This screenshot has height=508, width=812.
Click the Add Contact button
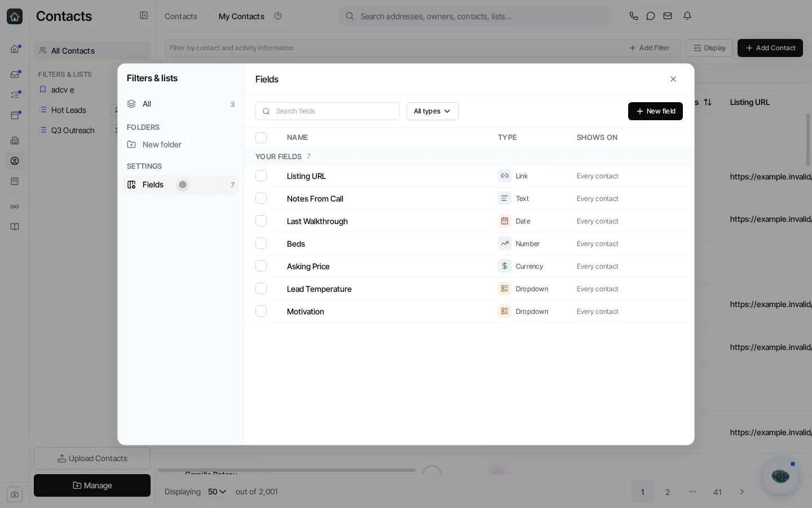pyautogui.click(x=770, y=48)
